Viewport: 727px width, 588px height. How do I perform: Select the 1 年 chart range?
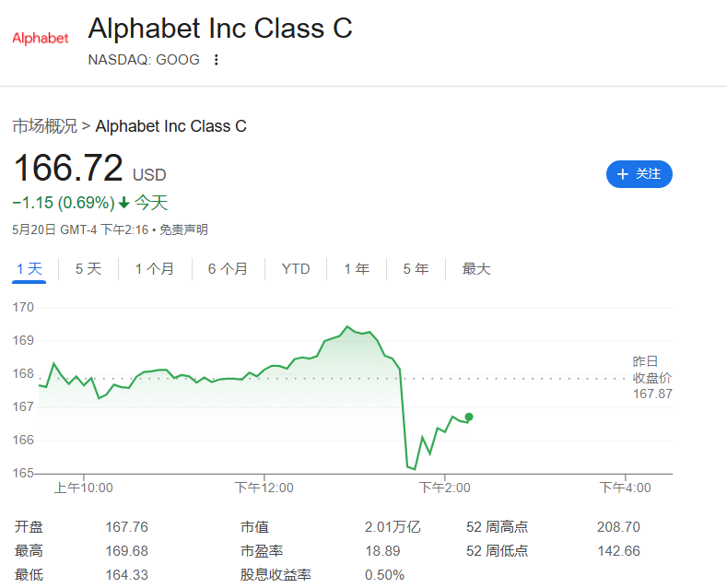click(357, 269)
